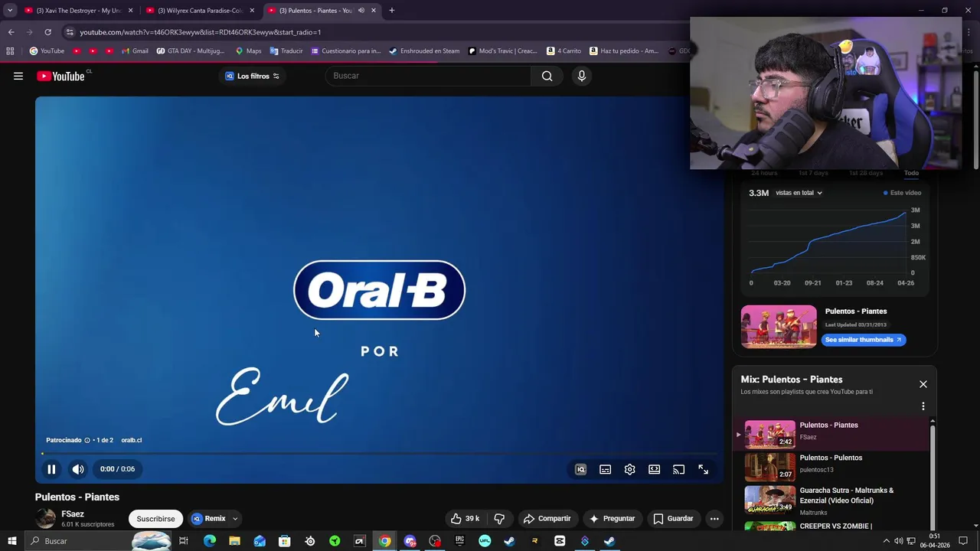Open player settings gear
The image size is (980, 551).
coord(629,469)
